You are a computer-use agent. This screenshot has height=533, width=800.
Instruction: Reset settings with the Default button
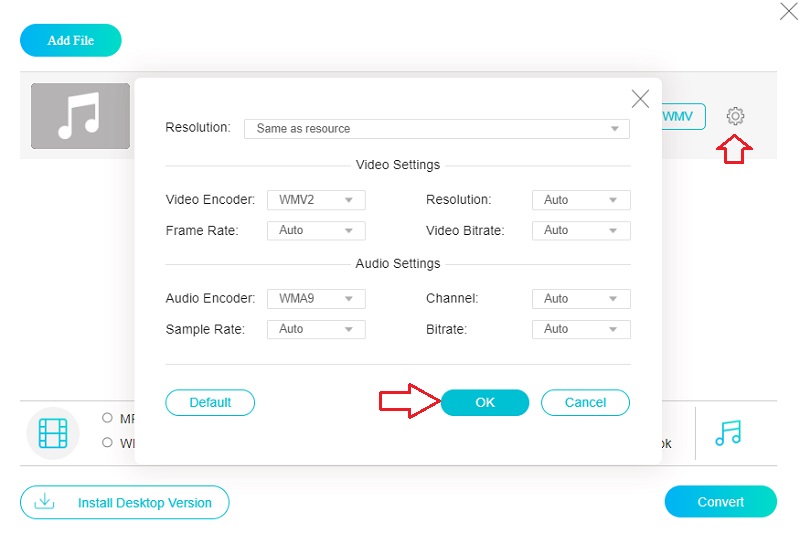point(210,402)
